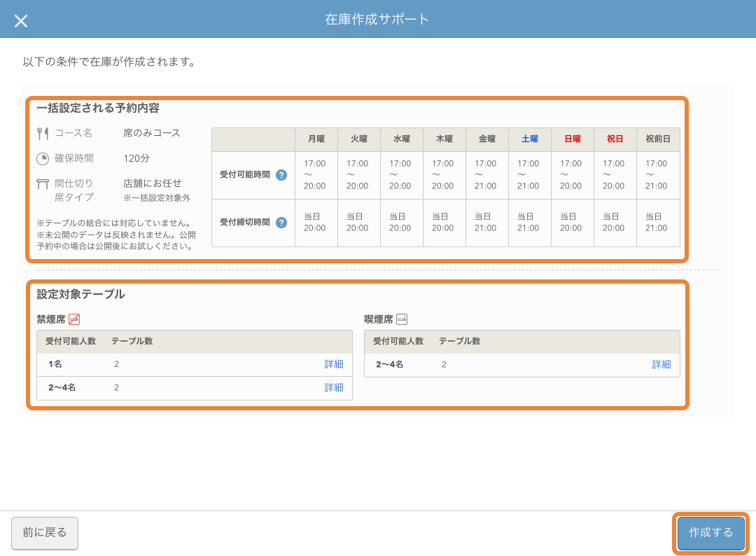Click the 金曜 reception time cell 17:00〜21:00

coord(487,175)
